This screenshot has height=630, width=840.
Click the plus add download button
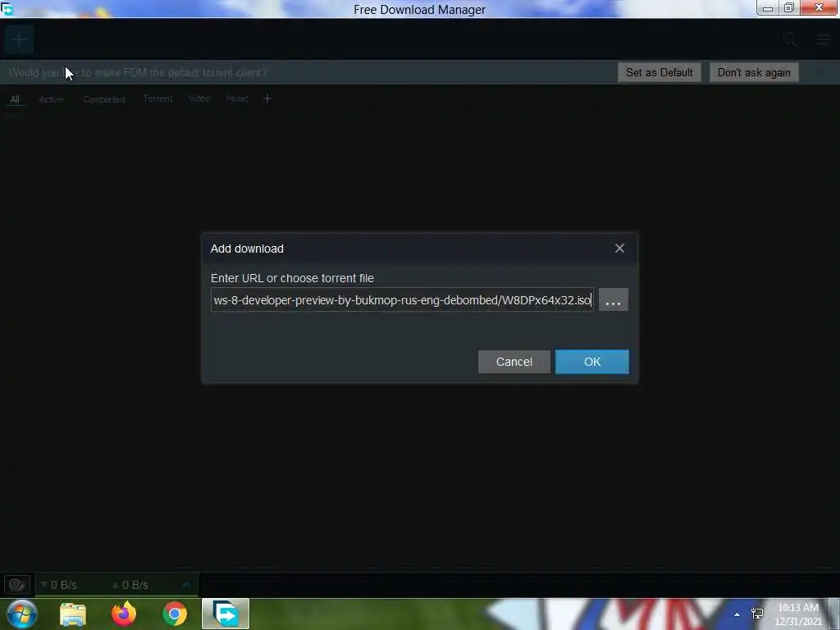click(19, 39)
